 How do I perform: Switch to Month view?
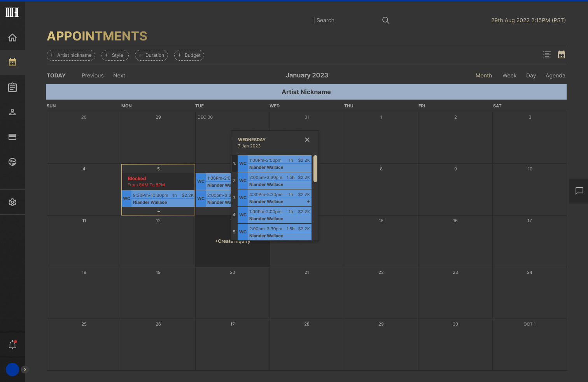[484, 75]
